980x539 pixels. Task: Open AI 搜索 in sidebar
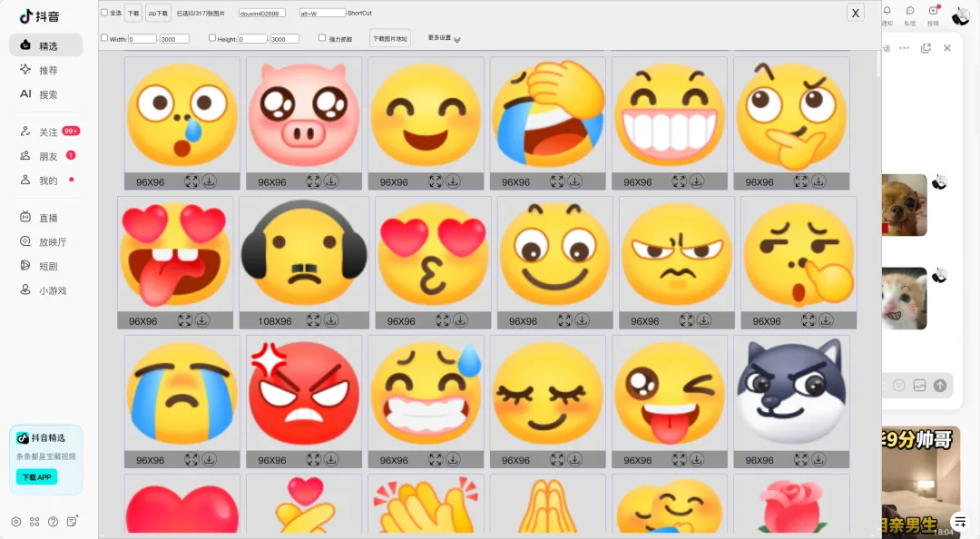point(46,94)
